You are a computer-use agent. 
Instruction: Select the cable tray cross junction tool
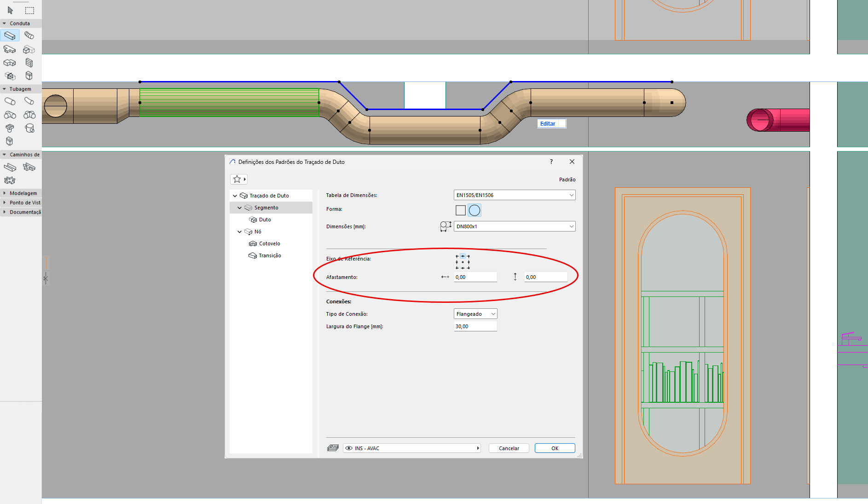(x=10, y=180)
